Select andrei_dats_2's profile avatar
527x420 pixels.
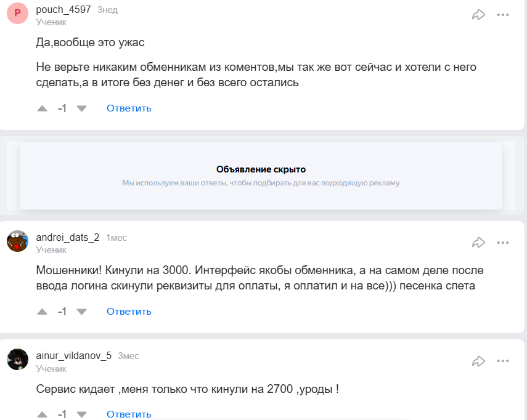click(17, 241)
